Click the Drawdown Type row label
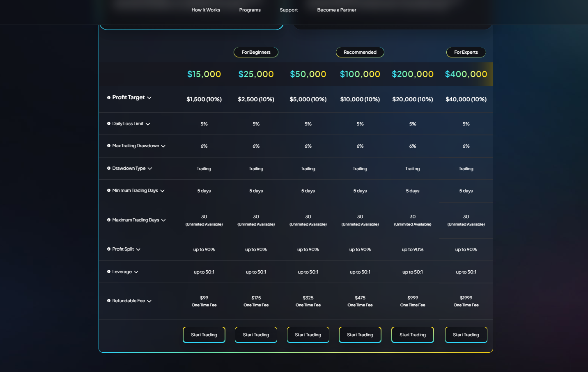This screenshot has width=588, height=372. (x=129, y=168)
